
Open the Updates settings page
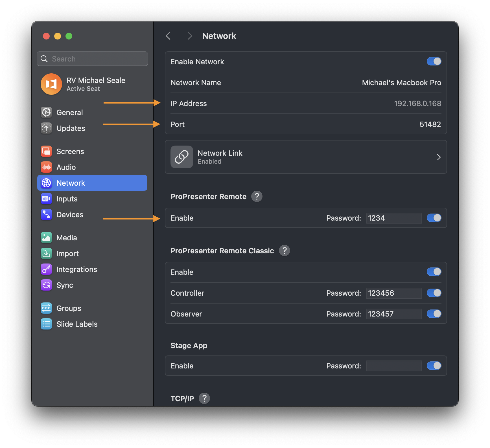71,128
